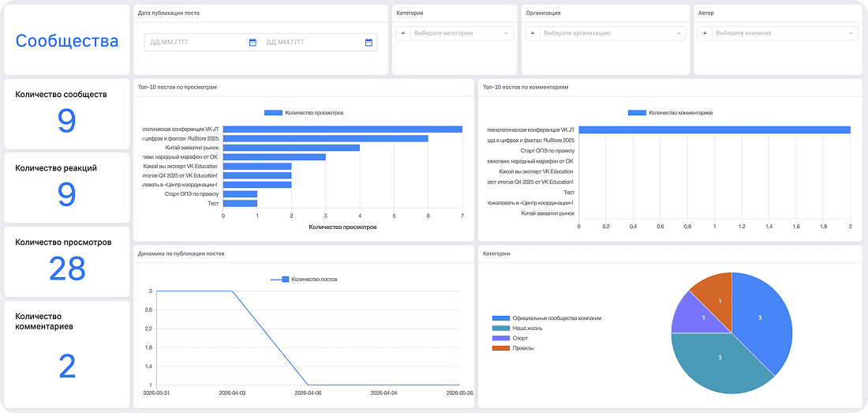
Task: Click the Сообщества title
Action: 67,41
